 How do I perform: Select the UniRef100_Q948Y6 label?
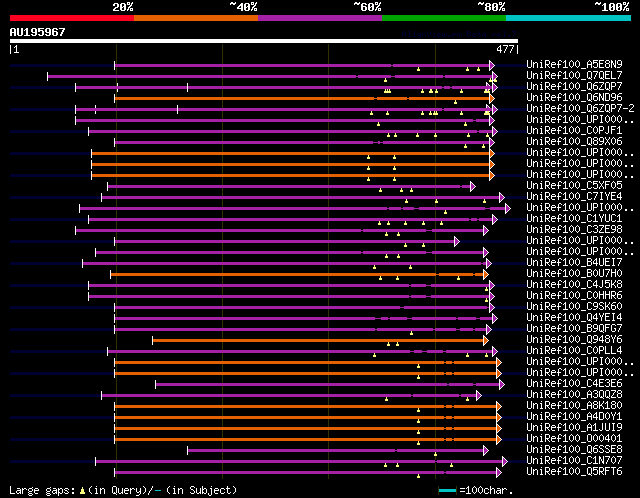point(574,339)
